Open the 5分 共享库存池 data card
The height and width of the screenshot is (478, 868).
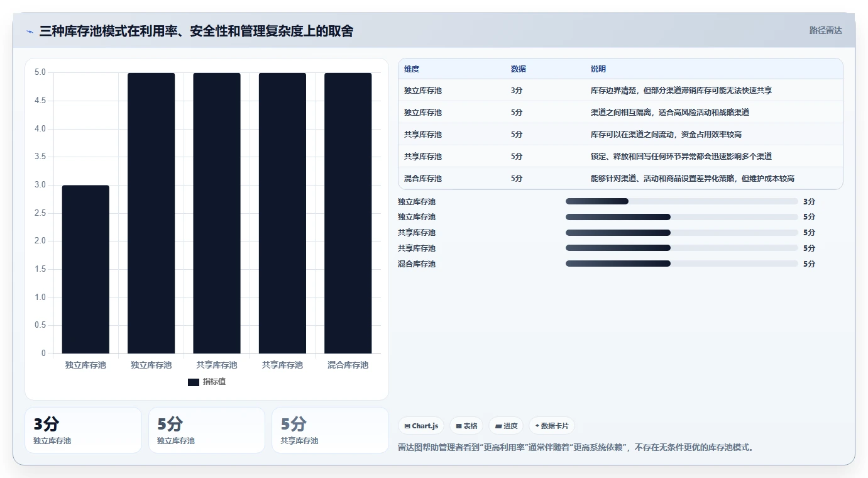pos(330,430)
